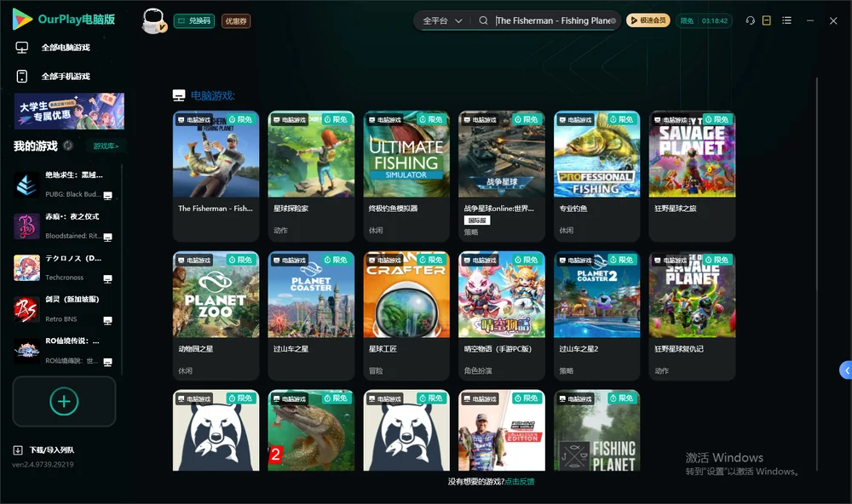
Task: Open the 动物园之星 Planet Zoo card
Action: [216, 316]
